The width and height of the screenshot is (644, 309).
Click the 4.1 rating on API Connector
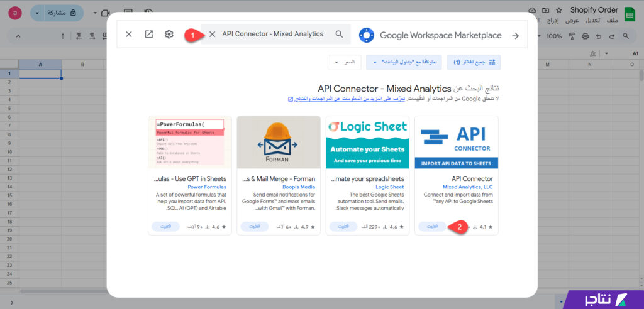(x=486, y=227)
